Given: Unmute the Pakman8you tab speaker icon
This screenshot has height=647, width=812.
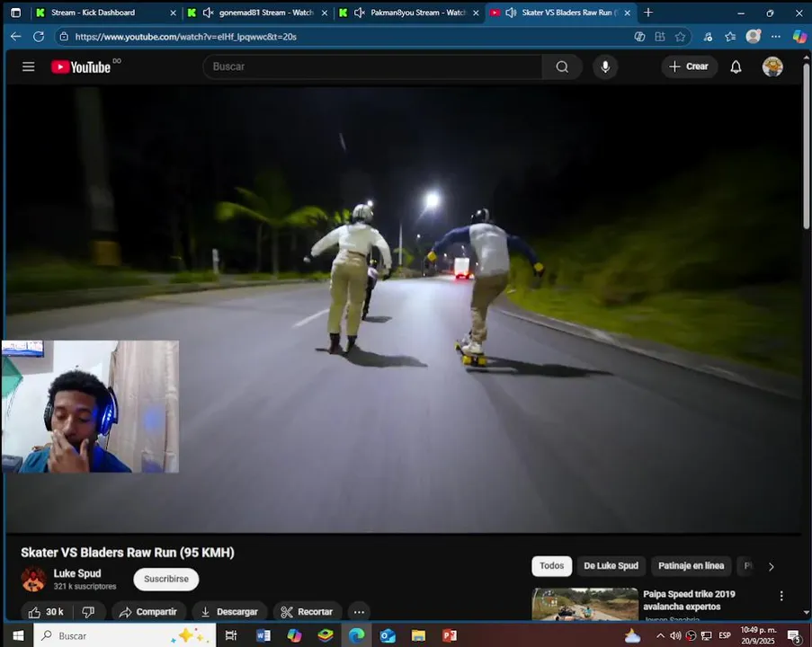Looking at the screenshot, I should click(360, 13).
